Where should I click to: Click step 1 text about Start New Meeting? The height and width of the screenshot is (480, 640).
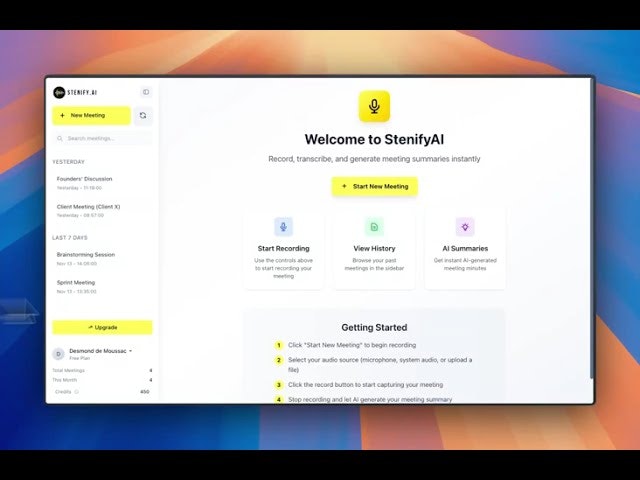352,345
